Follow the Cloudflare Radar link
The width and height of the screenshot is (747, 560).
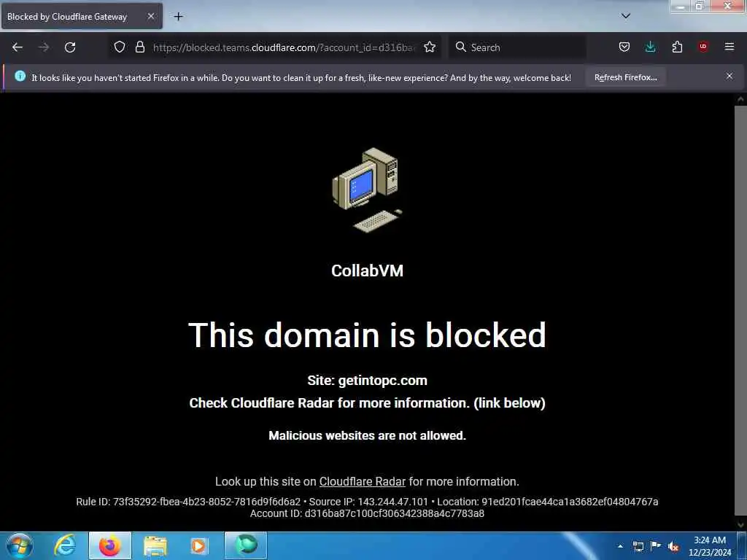362,481
